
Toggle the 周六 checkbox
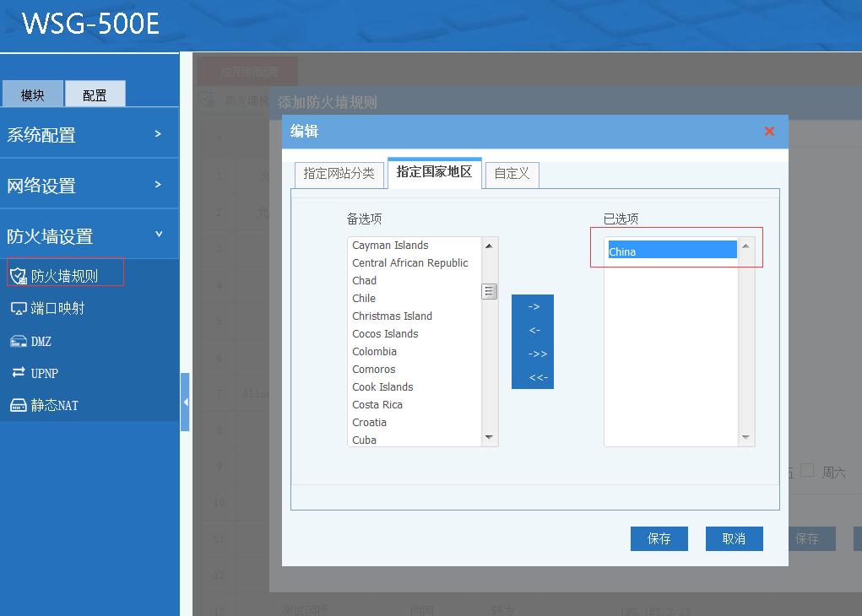point(807,471)
